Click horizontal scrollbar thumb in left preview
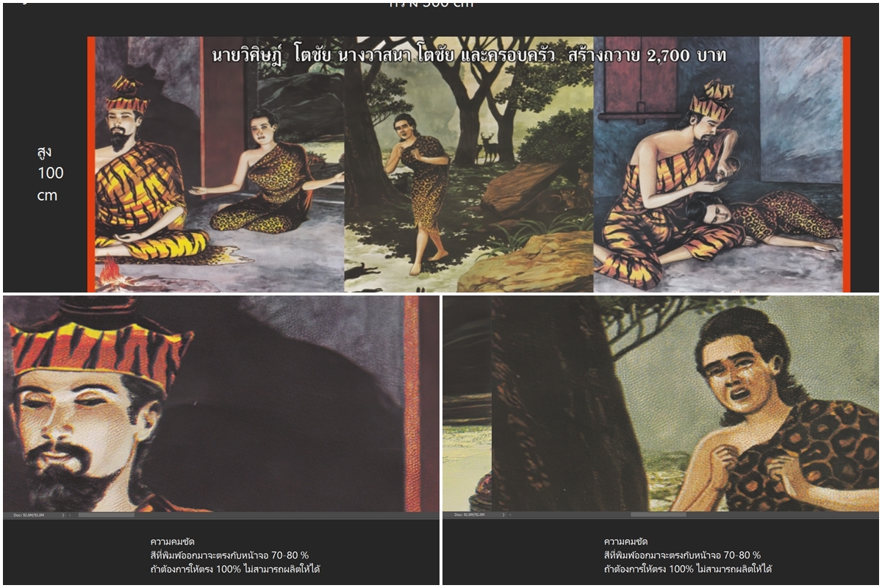This screenshot has width=882, height=588. pyautogui.click(x=107, y=515)
